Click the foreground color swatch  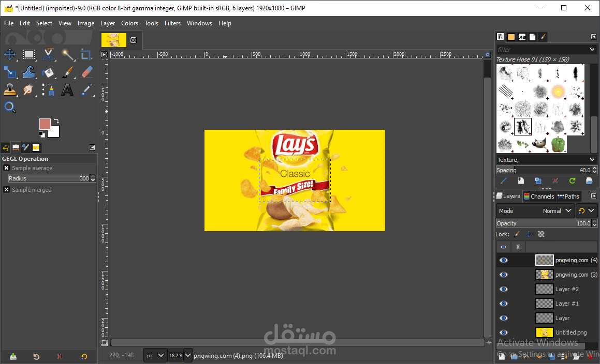coord(45,124)
